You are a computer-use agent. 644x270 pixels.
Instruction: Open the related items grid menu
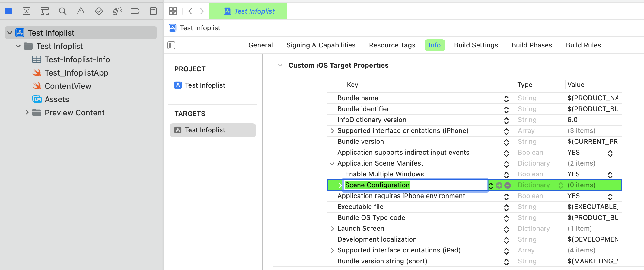173,11
